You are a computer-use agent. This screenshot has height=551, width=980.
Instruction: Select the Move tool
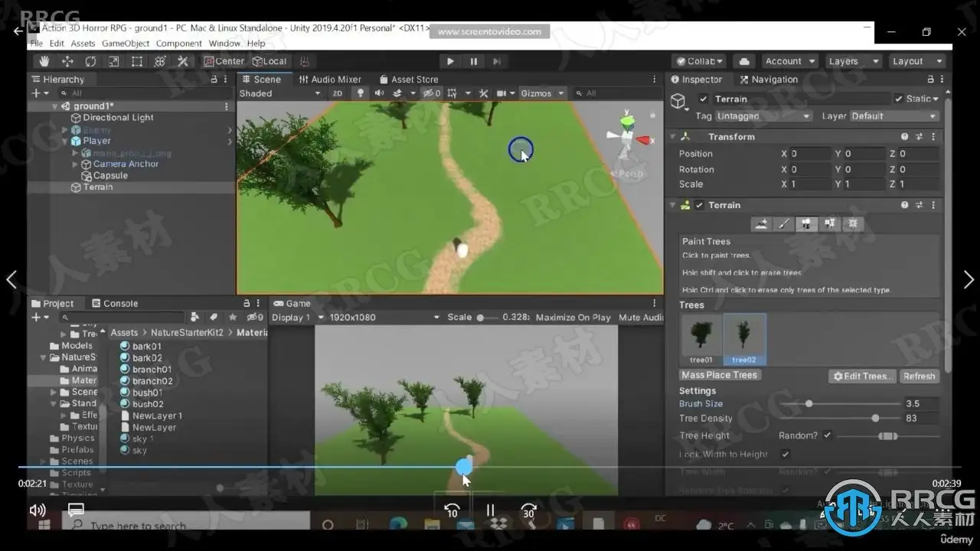click(67, 61)
